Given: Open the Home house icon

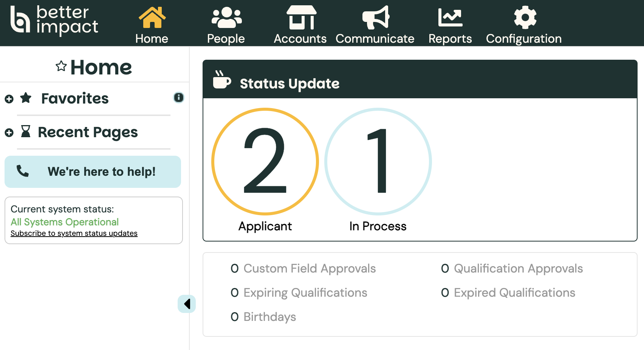Looking at the screenshot, I should pos(152,18).
